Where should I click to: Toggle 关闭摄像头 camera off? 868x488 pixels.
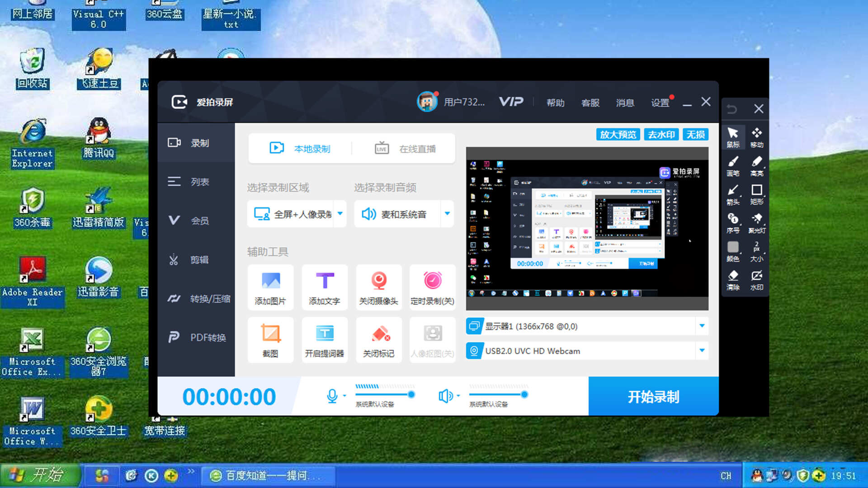tap(378, 287)
